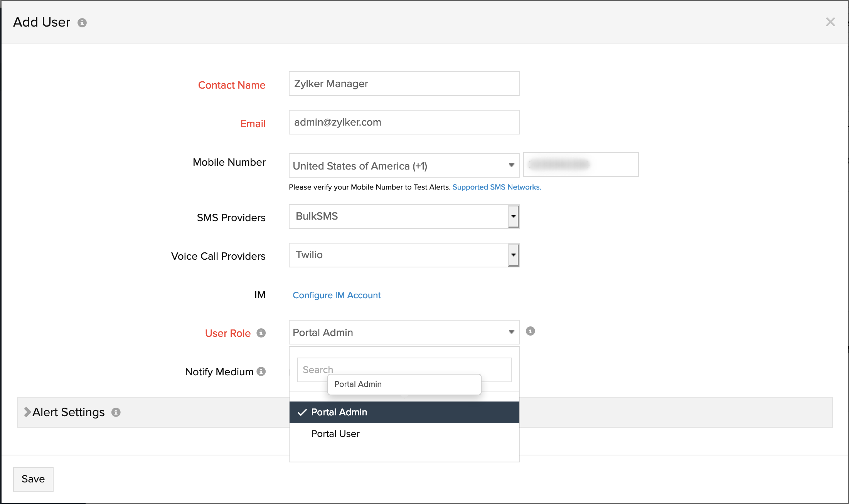
Task: Open the SMS Providers dropdown showing BulkSMS
Action: tap(513, 217)
